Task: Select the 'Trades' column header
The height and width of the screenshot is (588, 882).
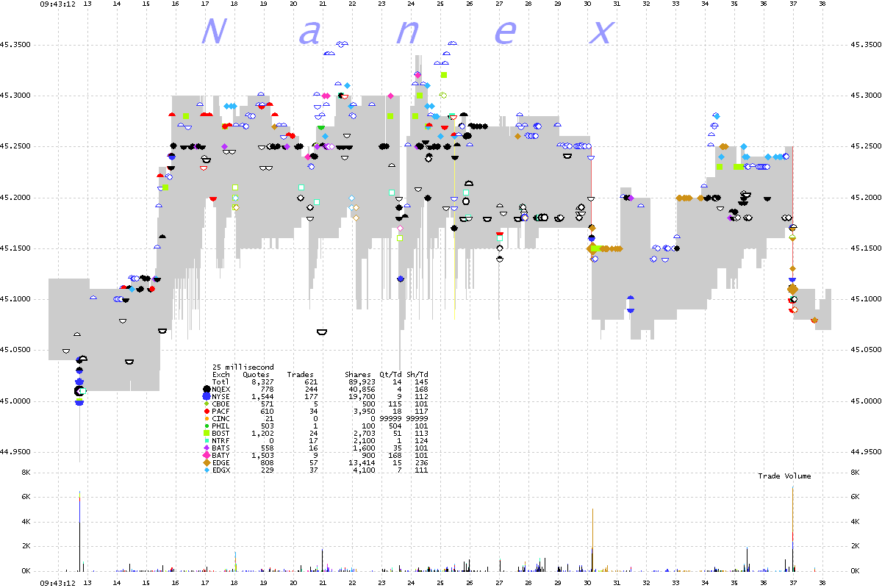Action: click(300, 374)
